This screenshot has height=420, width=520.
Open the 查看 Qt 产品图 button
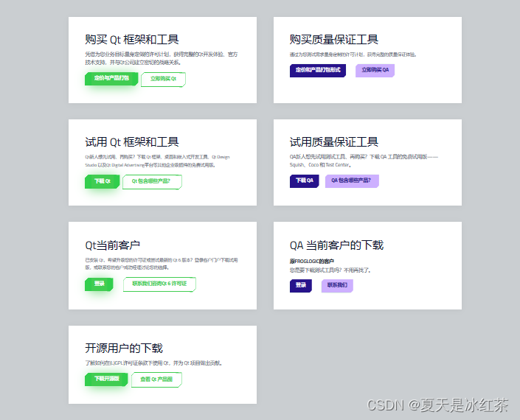click(156, 379)
